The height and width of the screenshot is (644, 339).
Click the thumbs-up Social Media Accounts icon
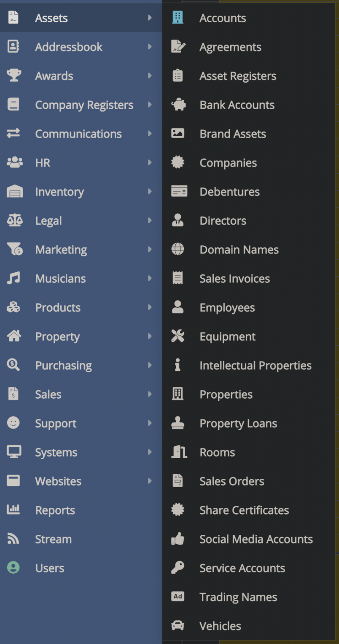tap(178, 539)
